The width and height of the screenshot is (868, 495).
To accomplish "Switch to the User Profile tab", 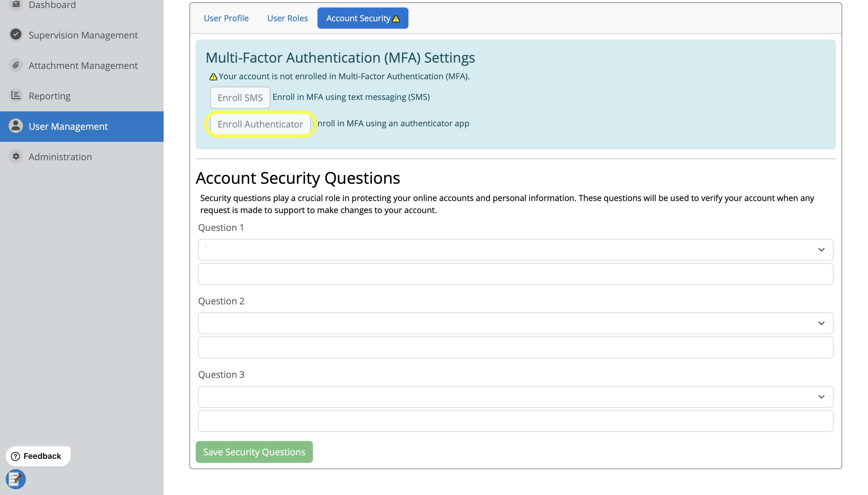I will tap(226, 18).
